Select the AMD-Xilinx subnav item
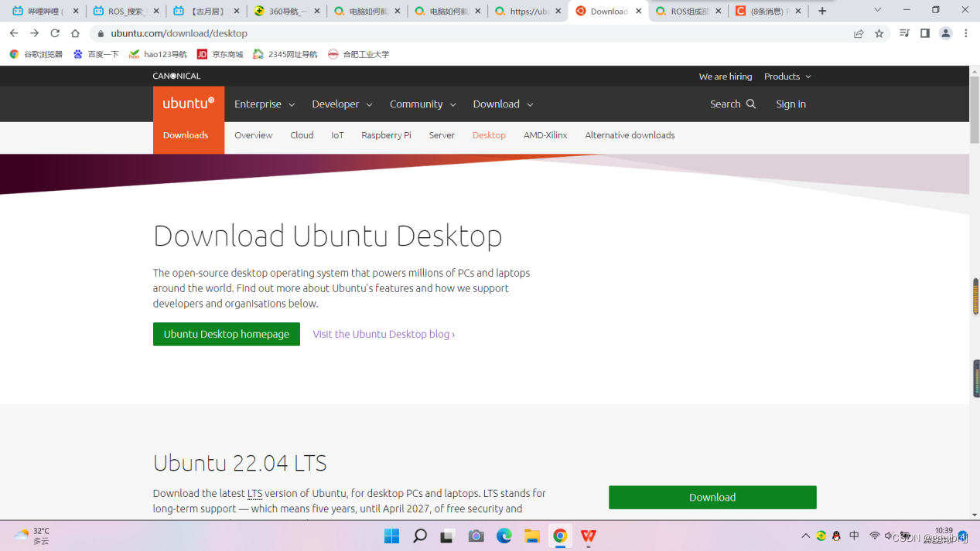Screen dimensions: 980x551 [545, 135]
